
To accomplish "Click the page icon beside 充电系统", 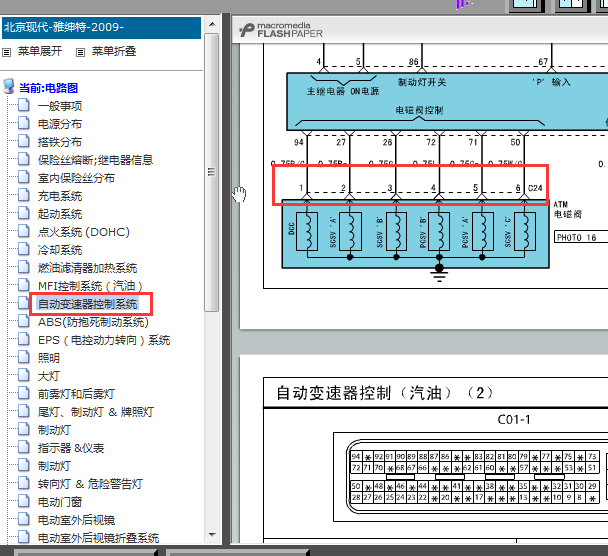I will click(24, 195).
